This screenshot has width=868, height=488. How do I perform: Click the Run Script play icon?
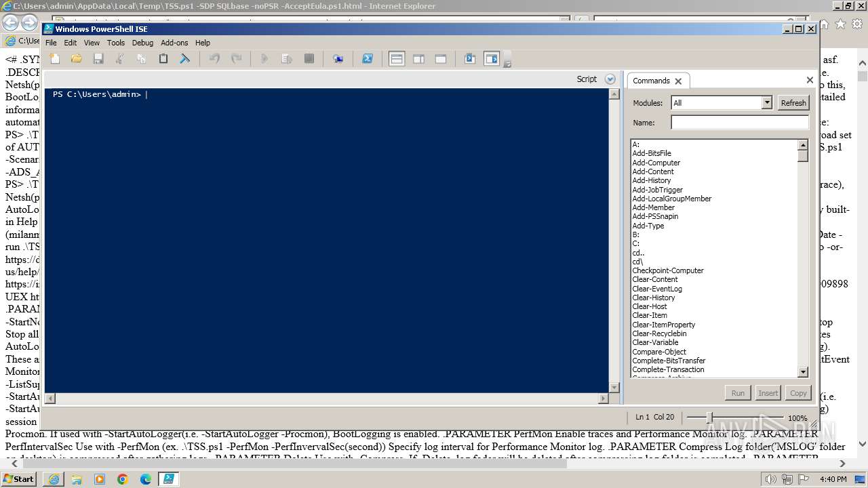[264, 59]
